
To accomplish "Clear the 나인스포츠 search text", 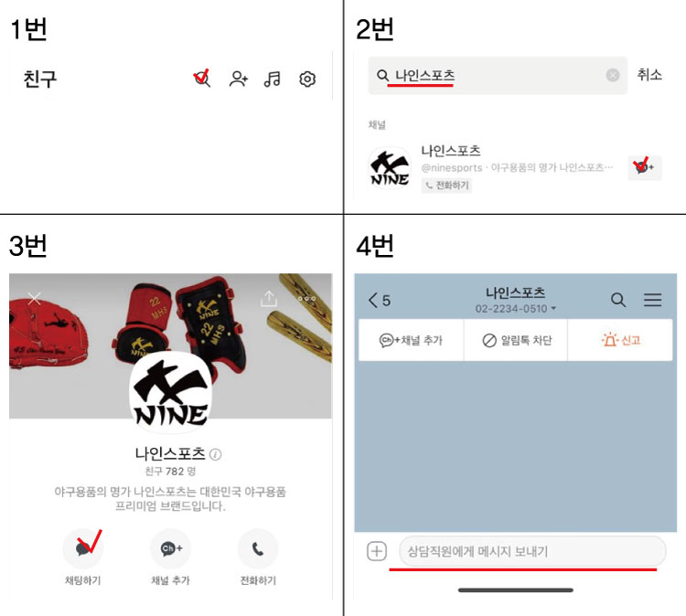I will 613,75.
